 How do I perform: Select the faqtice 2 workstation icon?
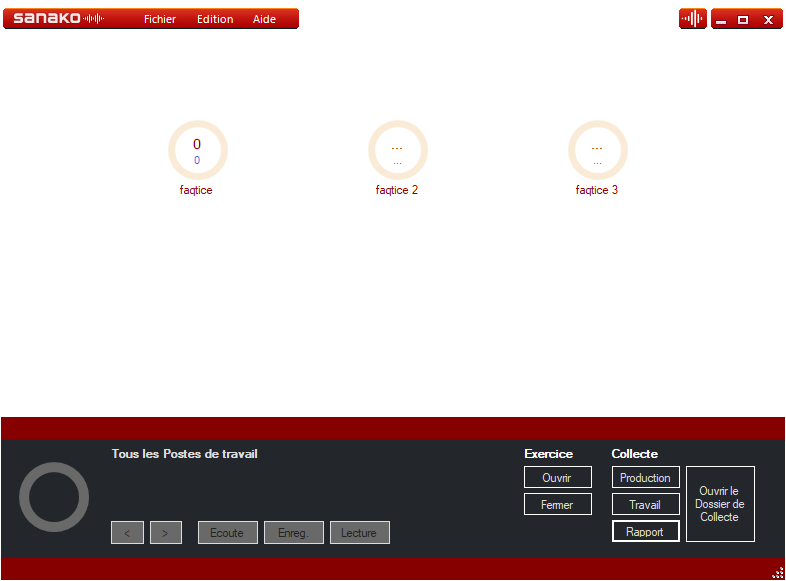coord(397,151)
